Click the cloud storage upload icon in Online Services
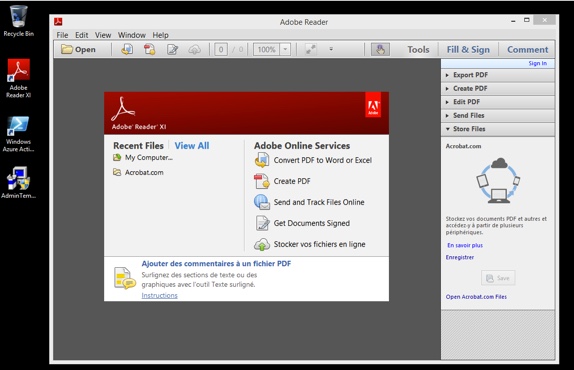The width and height of the screenshot is (574, 370). click(x=262, y=244)
